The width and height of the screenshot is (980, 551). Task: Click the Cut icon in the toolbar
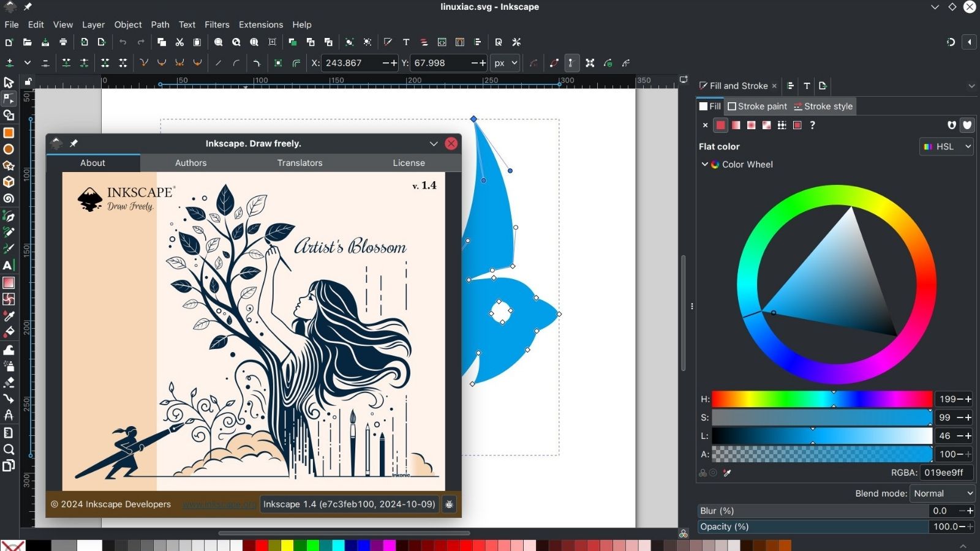click(179, 42)
